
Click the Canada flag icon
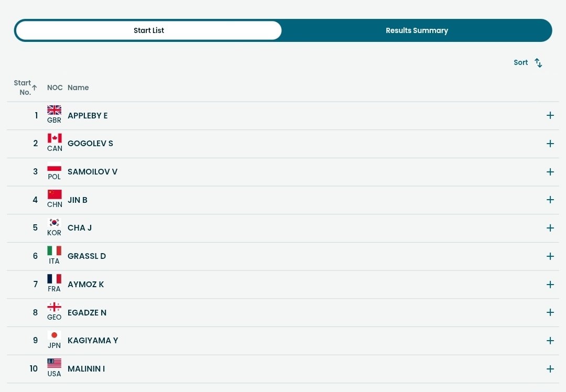tap(54, 138)
